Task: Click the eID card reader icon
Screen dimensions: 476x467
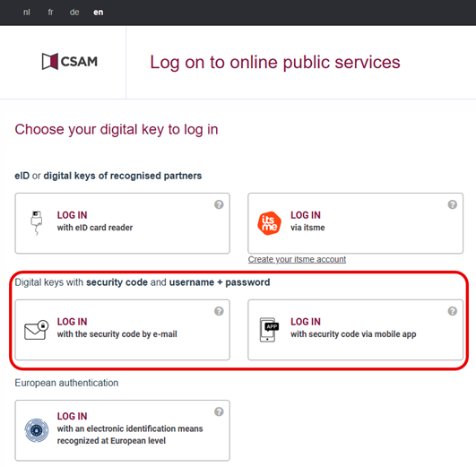Action: tap(37, 223)
